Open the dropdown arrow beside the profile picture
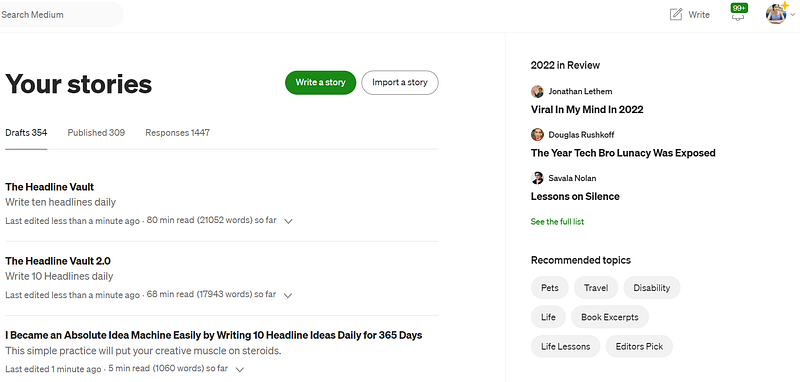The image size is (800, 382). click(792, 15)
